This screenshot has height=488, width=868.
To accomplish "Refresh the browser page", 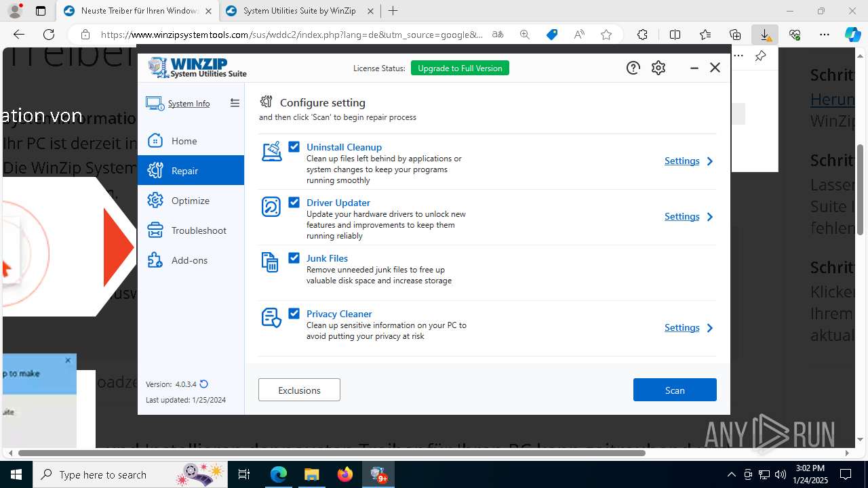I will [x=49, y=35].
